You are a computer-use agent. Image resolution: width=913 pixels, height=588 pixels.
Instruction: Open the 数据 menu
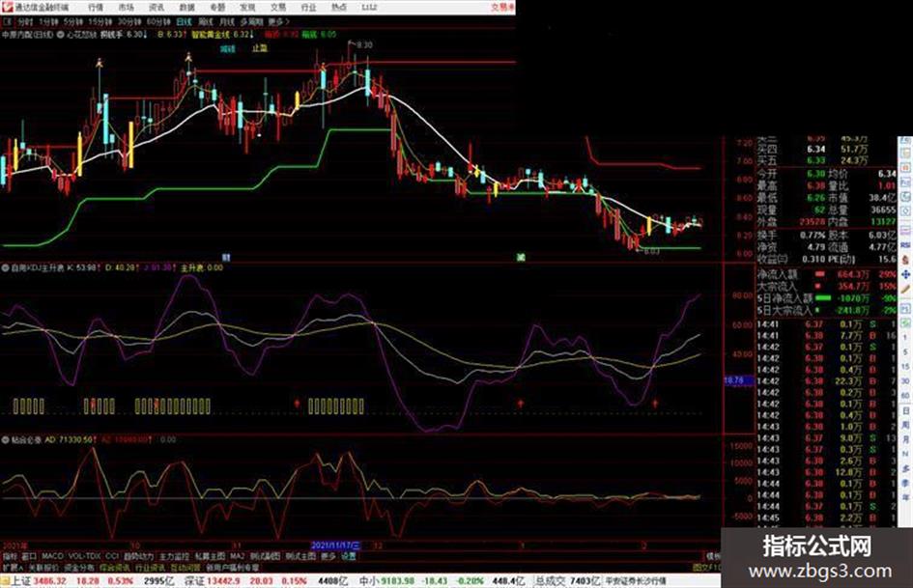tap(186, 7)
